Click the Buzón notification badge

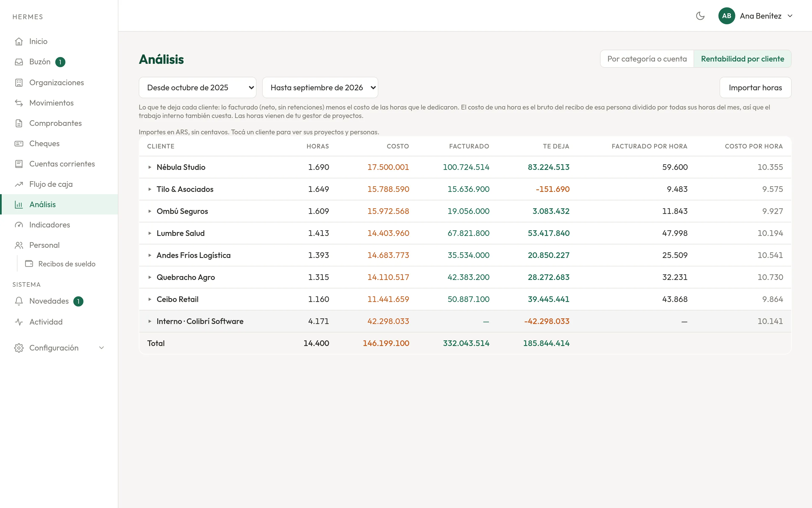(x=60, y=62)
